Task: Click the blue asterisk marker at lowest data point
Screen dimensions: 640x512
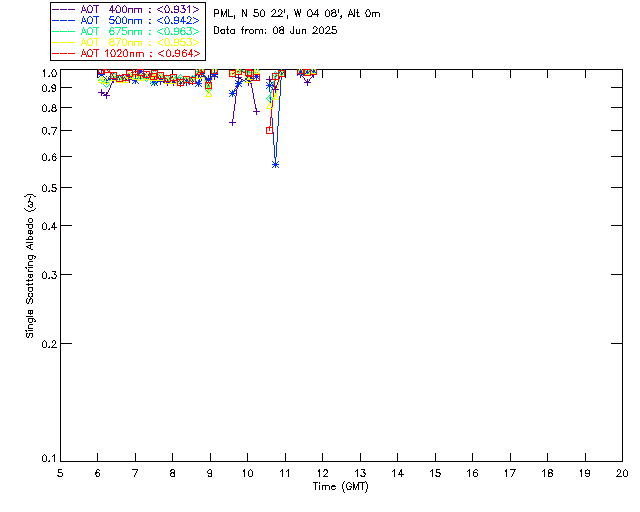Action: [x=275, y=164]
